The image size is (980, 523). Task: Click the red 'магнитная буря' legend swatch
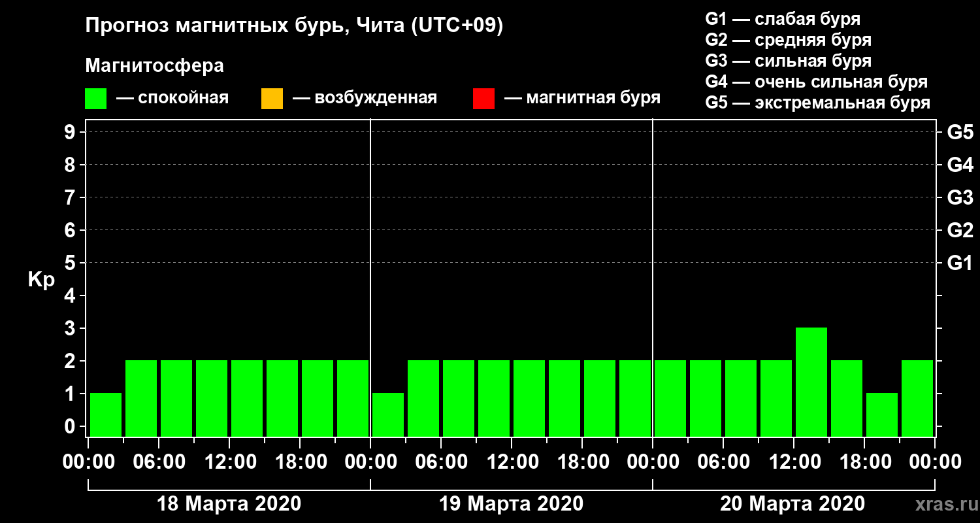click(483, 98)
